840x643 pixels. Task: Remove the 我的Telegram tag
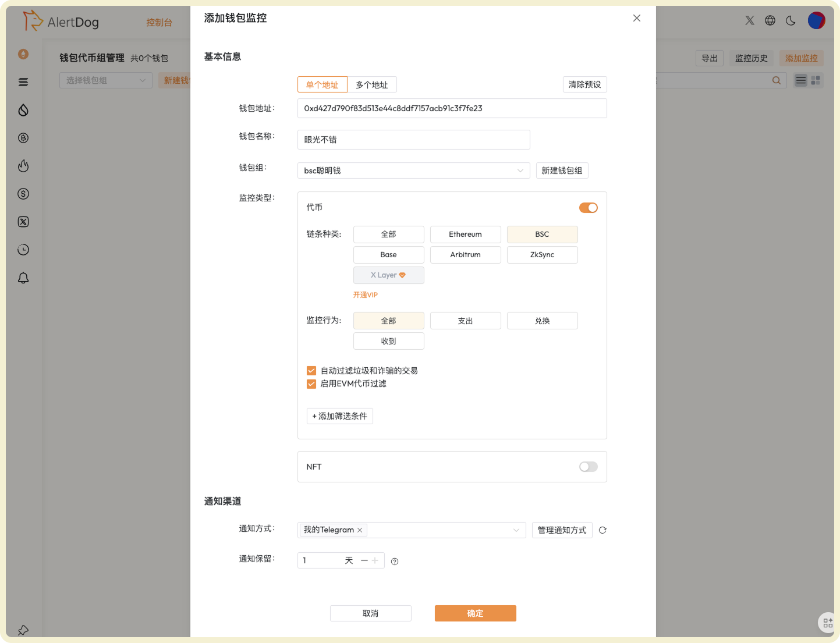[x=360, y=530]
